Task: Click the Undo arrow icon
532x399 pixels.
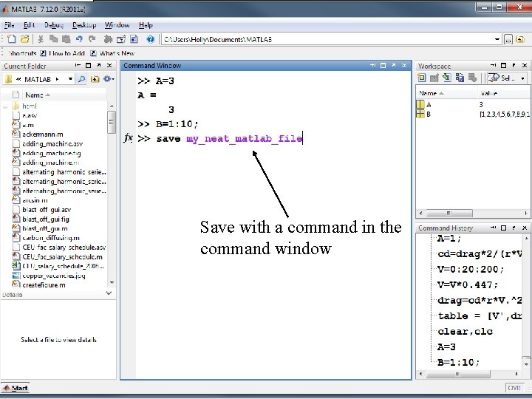Action: pyautogui.click(x=79, y=39)
